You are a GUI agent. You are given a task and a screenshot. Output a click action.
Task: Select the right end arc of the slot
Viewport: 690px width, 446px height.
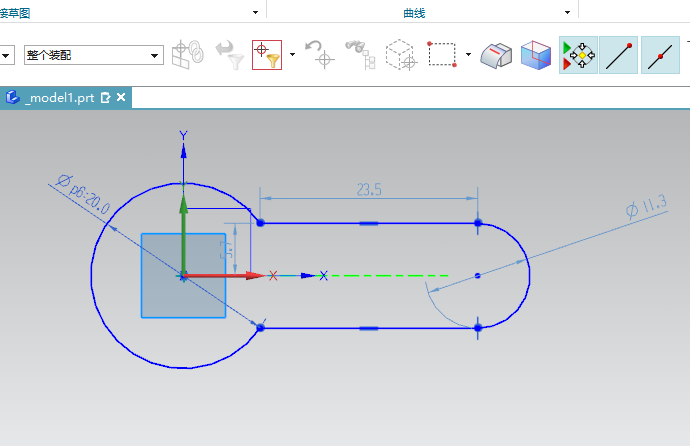(529, 276)
